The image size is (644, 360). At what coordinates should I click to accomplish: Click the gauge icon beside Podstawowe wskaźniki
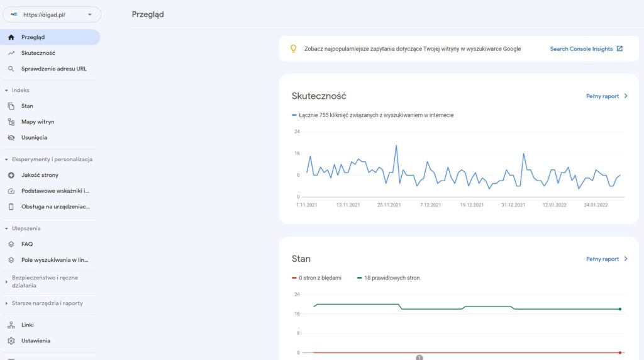click(x=11, y=191)
